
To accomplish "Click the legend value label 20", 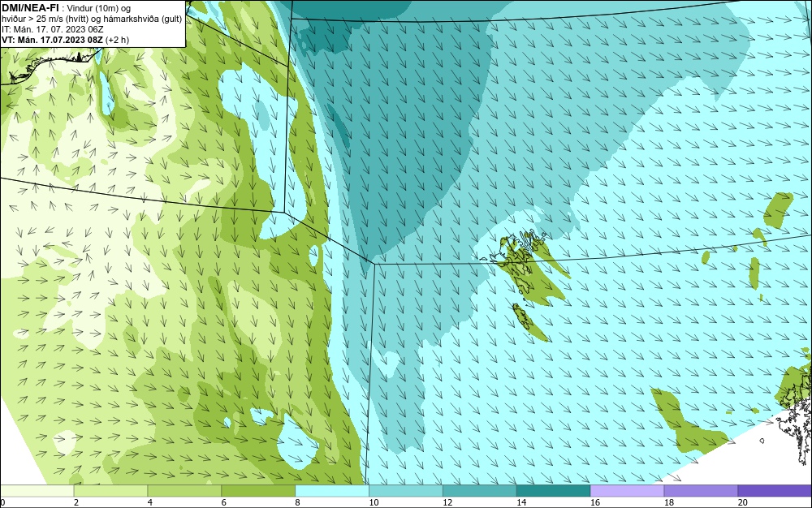I will (743, 502).
